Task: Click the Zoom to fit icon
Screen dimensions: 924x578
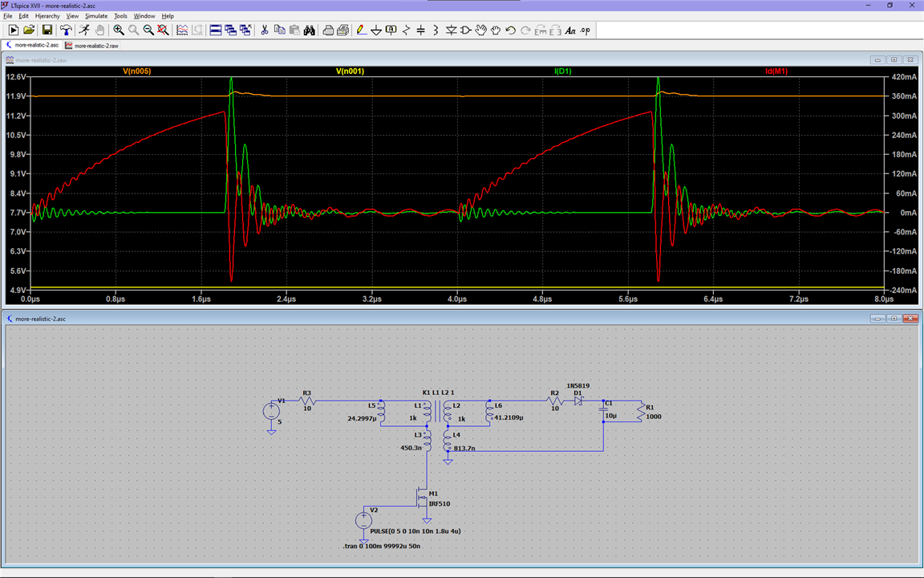Action: click(x=163, y=31)
